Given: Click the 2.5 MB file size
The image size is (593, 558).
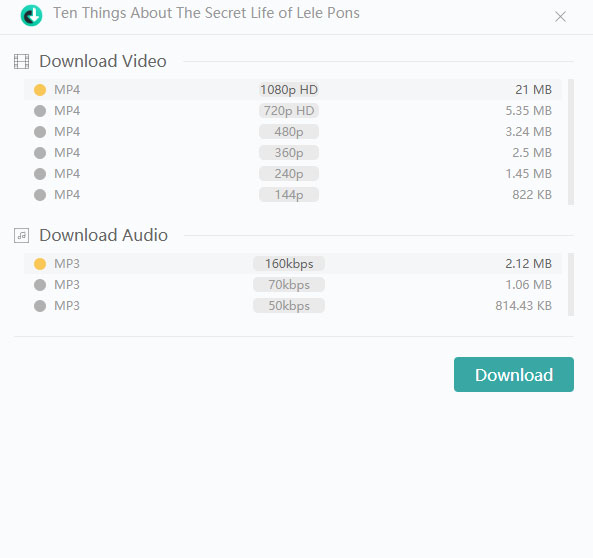Looking at the screenshot, I should click(532, 153).
